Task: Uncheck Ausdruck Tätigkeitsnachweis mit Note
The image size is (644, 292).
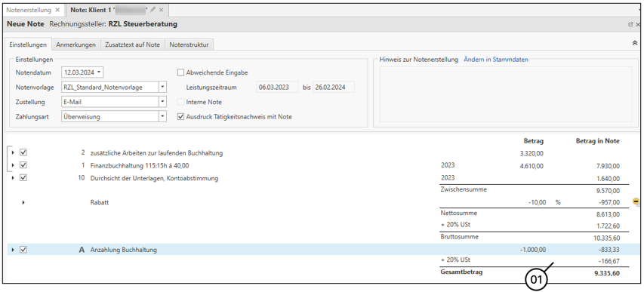Action: [x=180, y=117]
